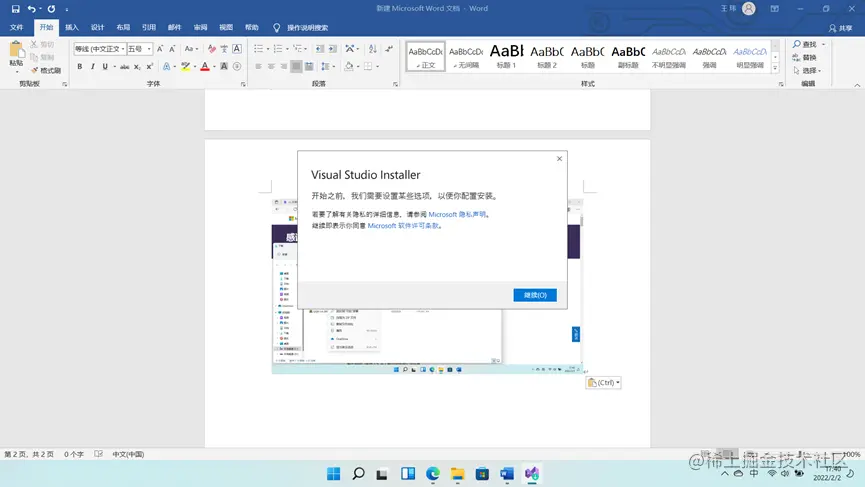
Task: Apply numbered list
Action: [278, 49]
